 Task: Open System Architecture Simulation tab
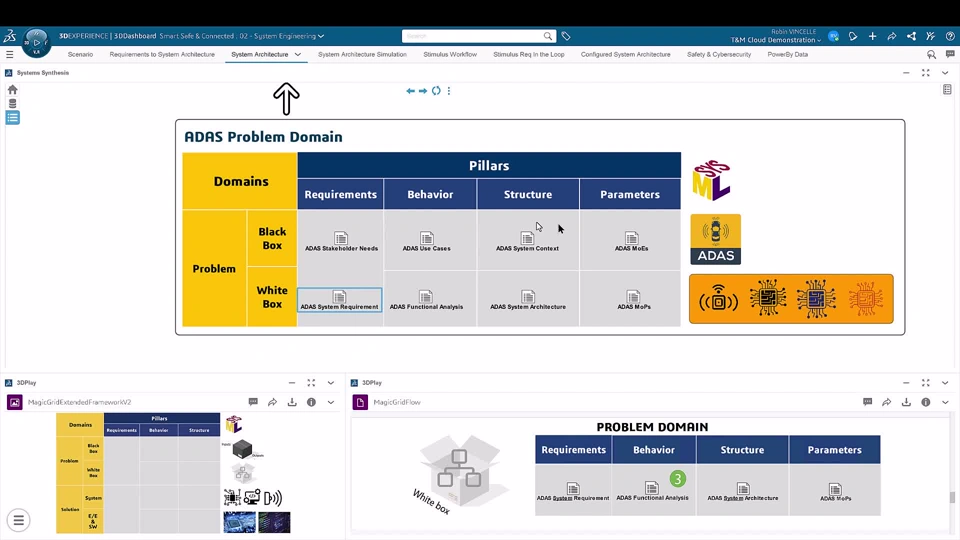362,54
